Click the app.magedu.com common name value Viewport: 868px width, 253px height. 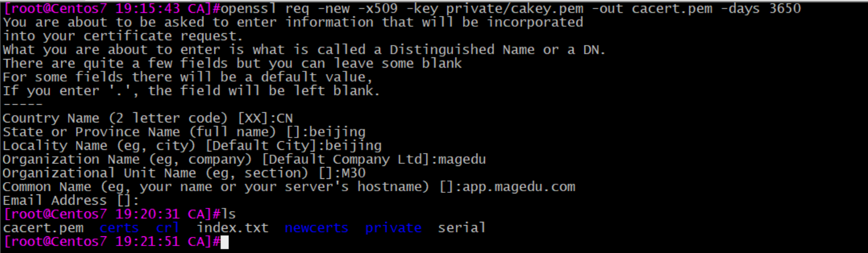point(519,187)
